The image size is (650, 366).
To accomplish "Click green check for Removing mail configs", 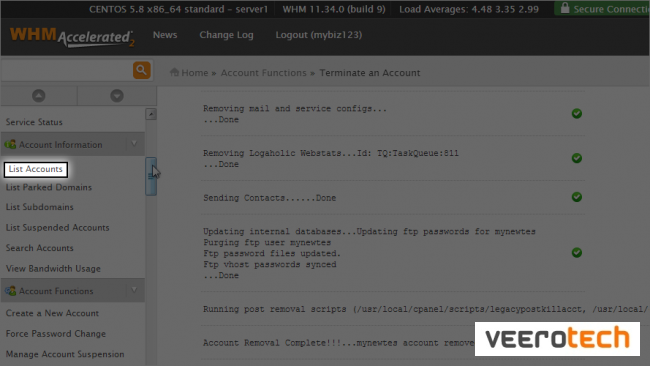I will [577, 114].
